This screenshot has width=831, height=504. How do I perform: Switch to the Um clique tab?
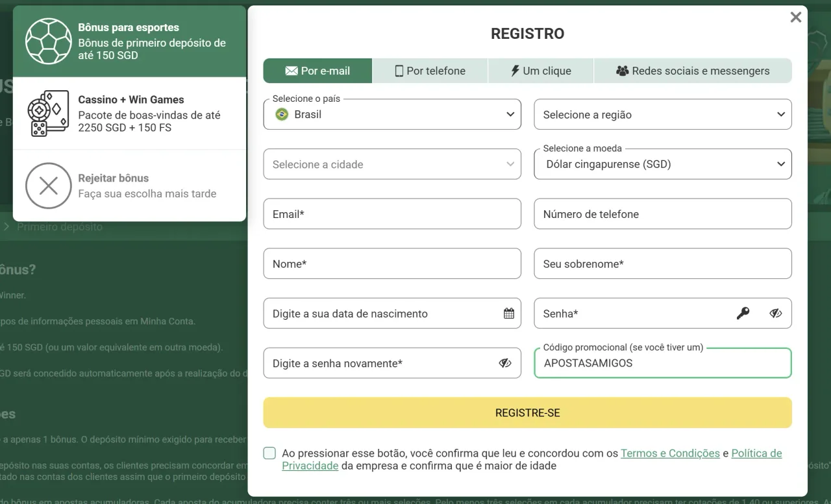[541, 71]
